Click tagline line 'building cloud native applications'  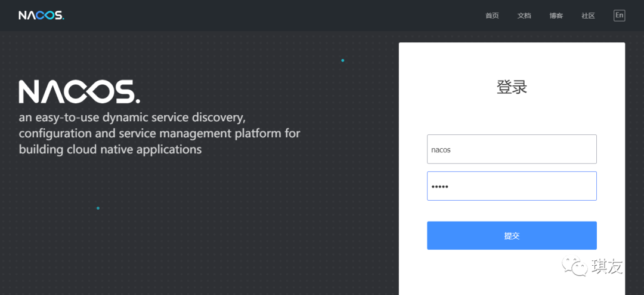110,149
